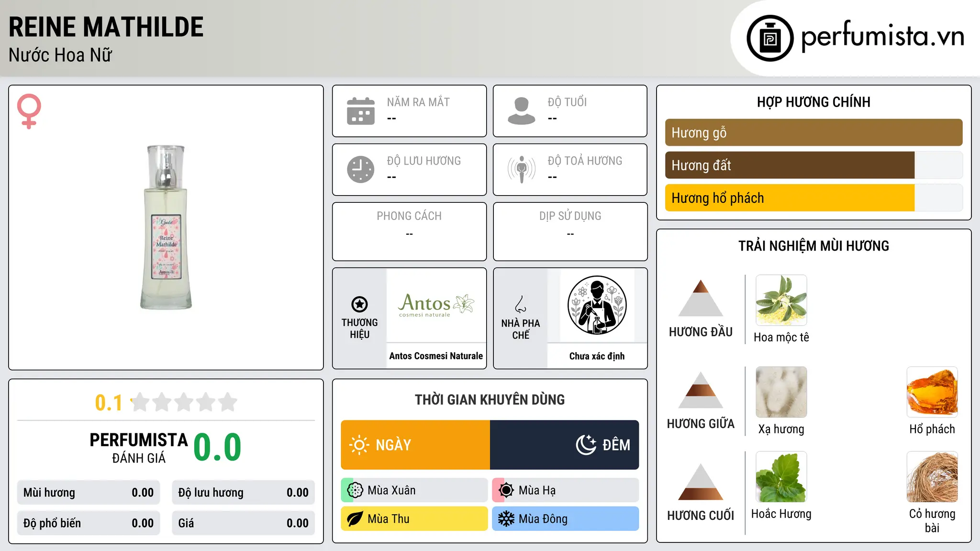
Task: Click the Dịp sử dụng card
Action: point(570,231)
